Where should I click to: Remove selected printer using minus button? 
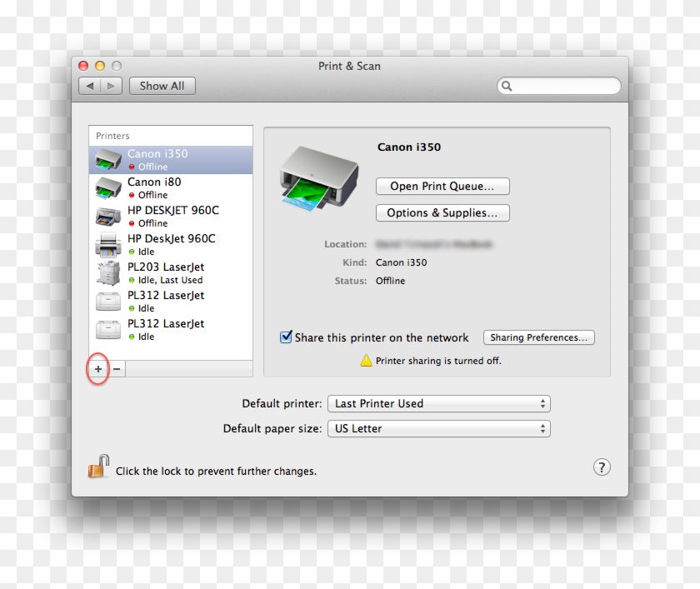116,369
